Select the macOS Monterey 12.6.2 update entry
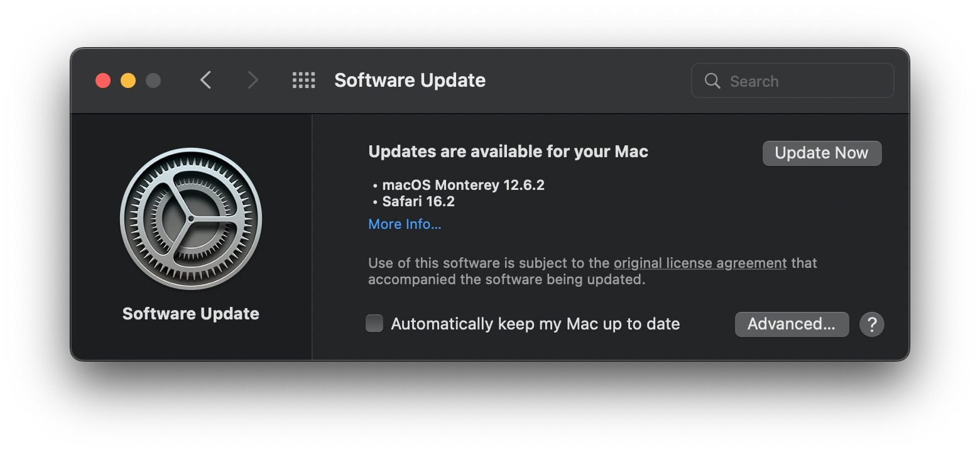 [x=463, y=185]
